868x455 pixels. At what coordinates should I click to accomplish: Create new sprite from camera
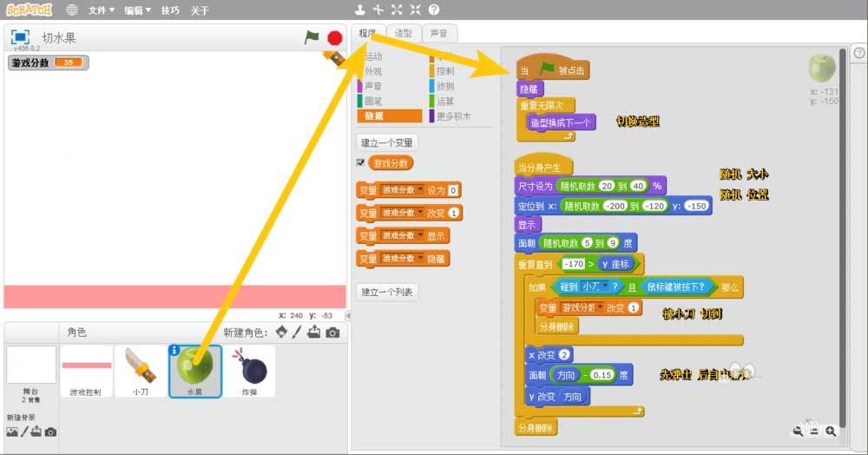(x=332, y=332)
